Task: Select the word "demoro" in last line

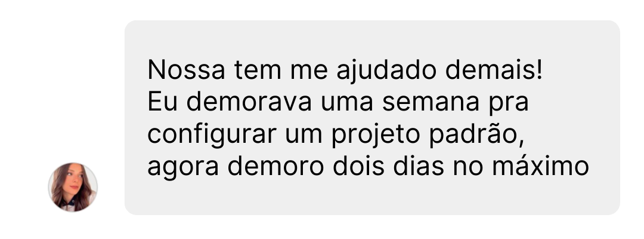Action: [275, 166]
